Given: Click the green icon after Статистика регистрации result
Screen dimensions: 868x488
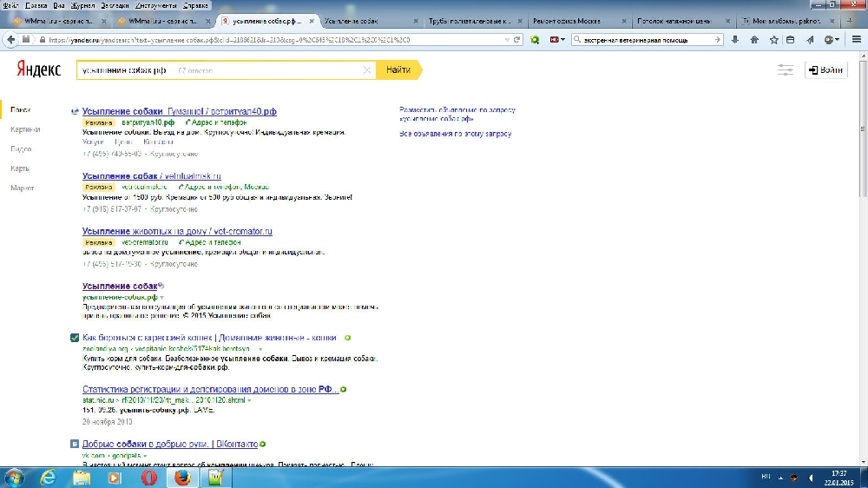Looking at the screenshot, I should [x=343, y=389].
